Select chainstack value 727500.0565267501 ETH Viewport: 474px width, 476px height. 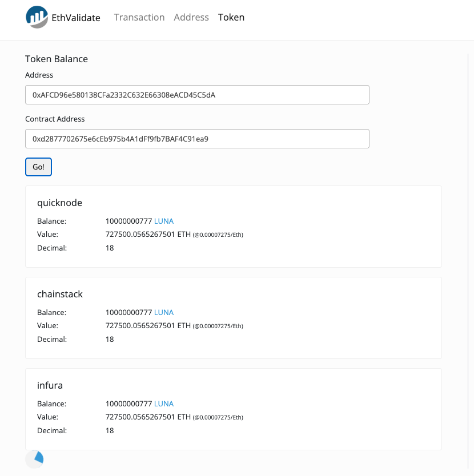click(x=148, y=326)
